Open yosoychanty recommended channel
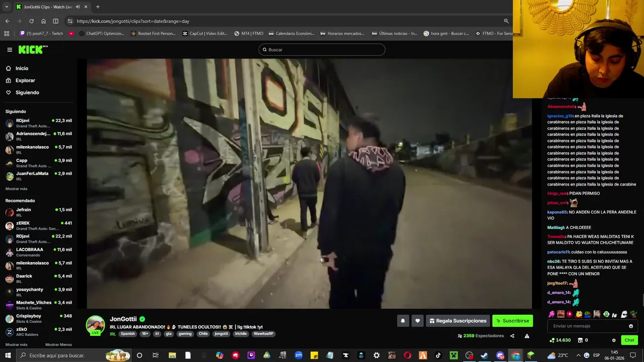This screenshot has height=362, width=644. click(x=39, y=292)
